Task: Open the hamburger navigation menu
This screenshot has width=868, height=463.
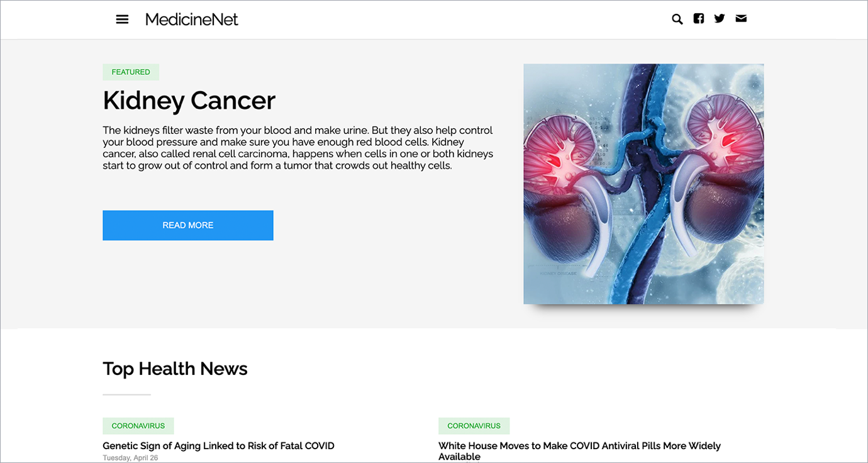Action: [122, 20]
